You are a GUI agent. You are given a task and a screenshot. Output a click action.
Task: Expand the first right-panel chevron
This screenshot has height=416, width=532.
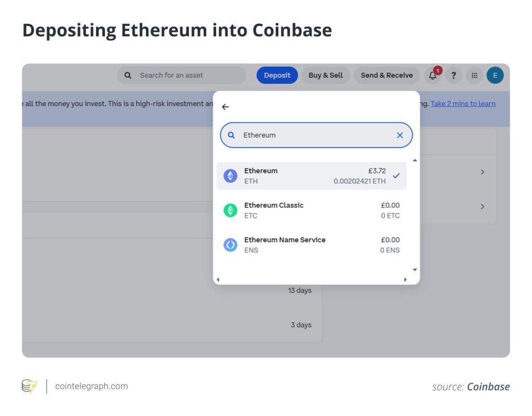pos(482,172)
